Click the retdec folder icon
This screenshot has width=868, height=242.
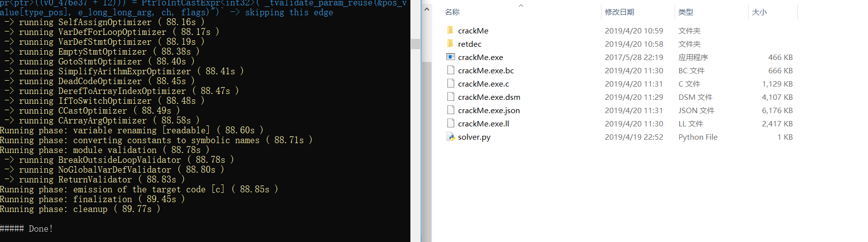(450, 44)
